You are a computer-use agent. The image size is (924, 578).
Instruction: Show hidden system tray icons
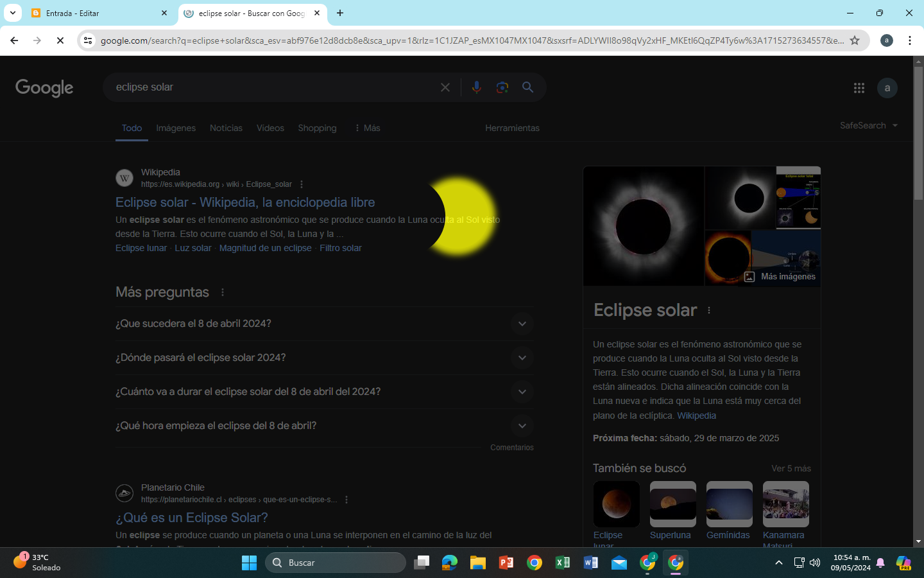pos(779,563)
